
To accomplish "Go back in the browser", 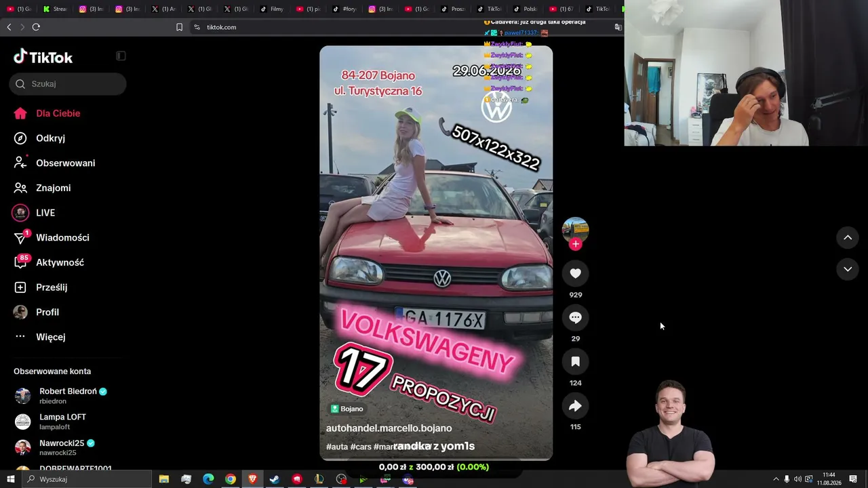I will [9, 27].
